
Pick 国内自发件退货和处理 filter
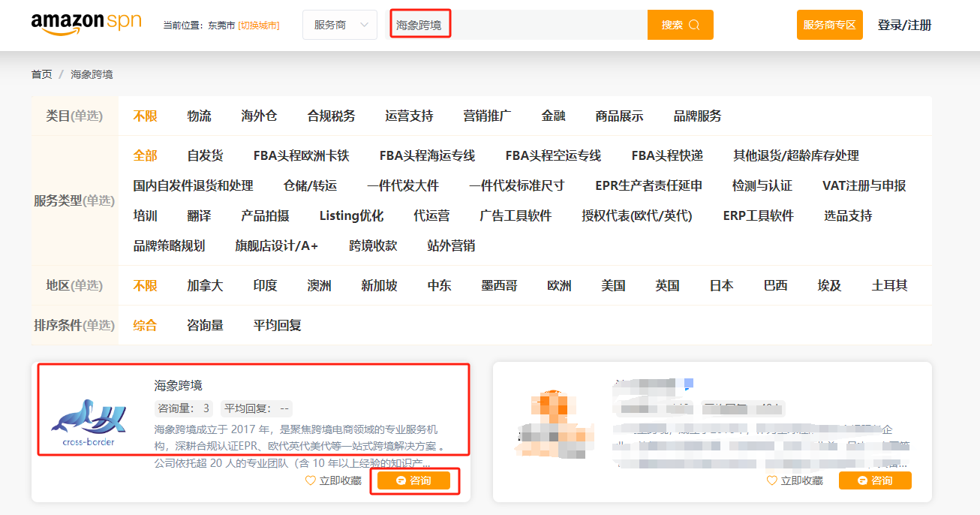click(194, 185)
